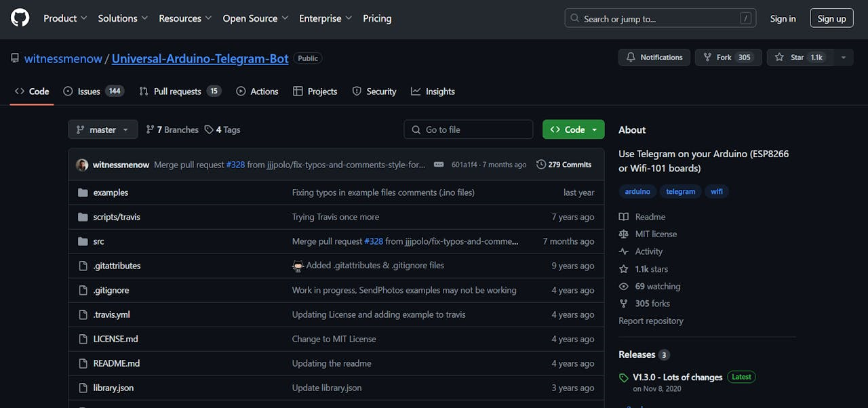Click the Notifications bell button
The image size is (868, 408).
click(654, 58)
